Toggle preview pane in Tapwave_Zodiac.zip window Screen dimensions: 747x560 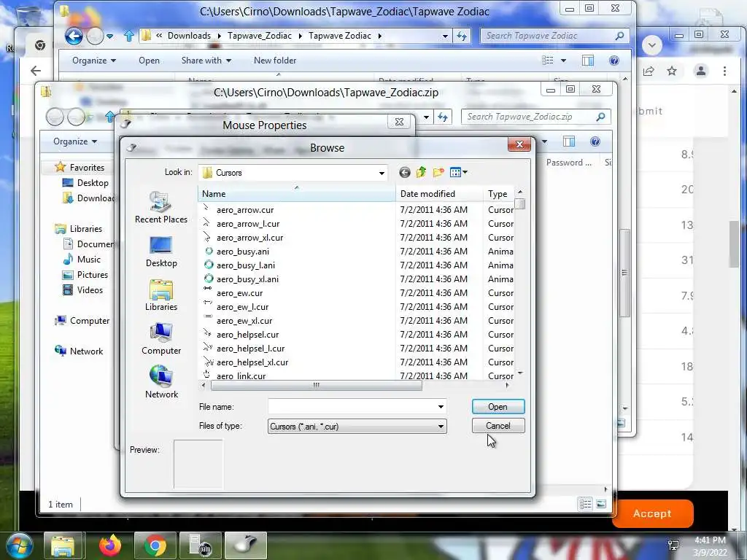coord(569,141)
